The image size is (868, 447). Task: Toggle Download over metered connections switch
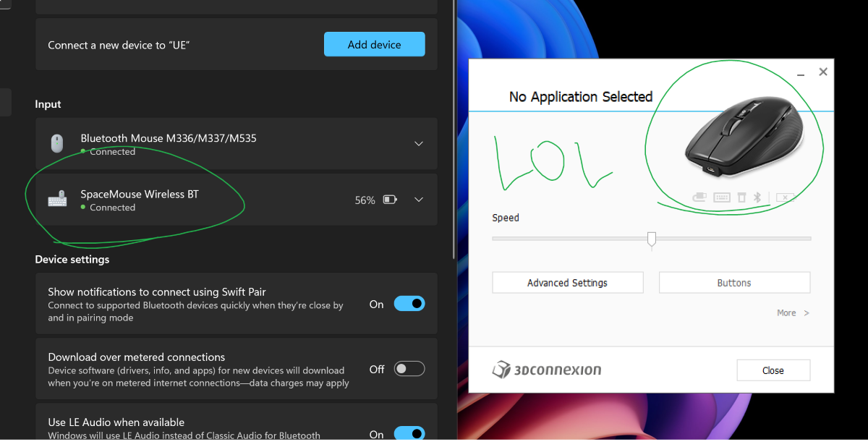(409, 369)
